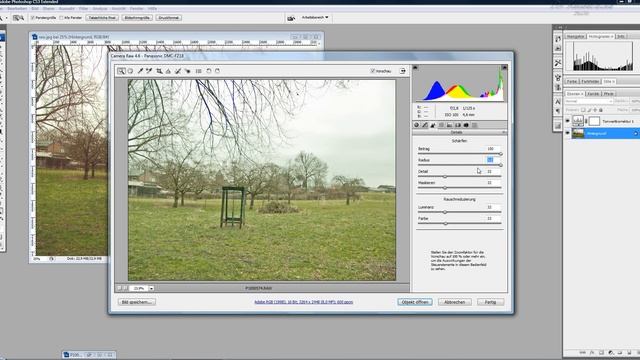Click the Fertig button

490,302
